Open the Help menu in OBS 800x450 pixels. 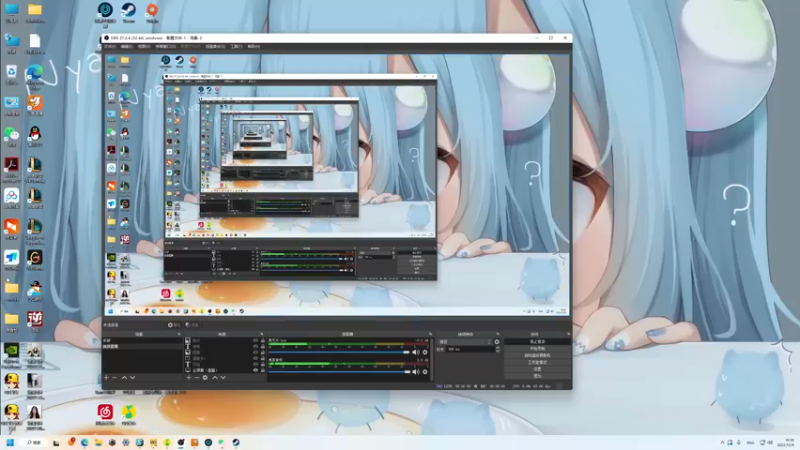point(253,46)
